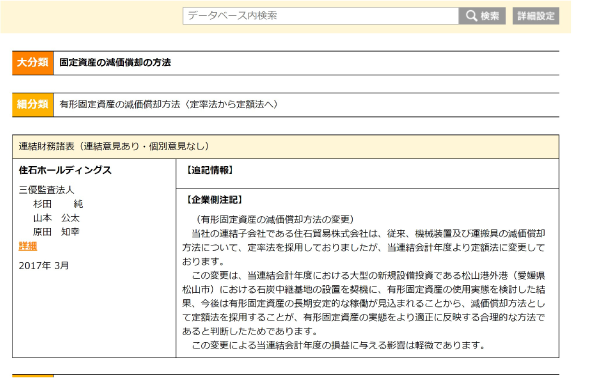600x378 pixels.
Task: Click the sentence beginning 当社の連結子会社である住石貿易株式会社
Action: 364,248
